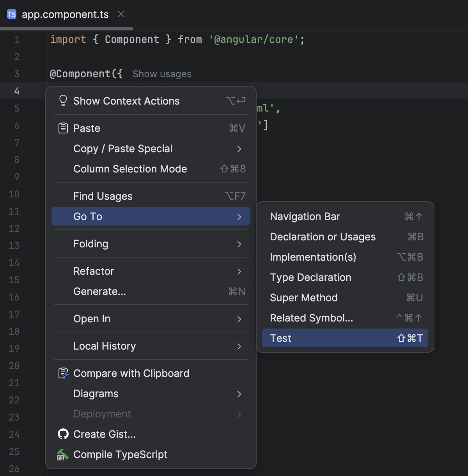Expand the arrow next to Open In
The width and height of the screenshot is (468, 476).
pyautogui.click(x=239, y=319)
